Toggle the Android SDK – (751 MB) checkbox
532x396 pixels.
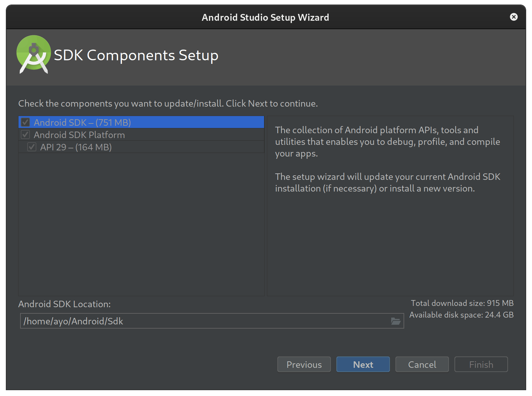tap(25, 122)
